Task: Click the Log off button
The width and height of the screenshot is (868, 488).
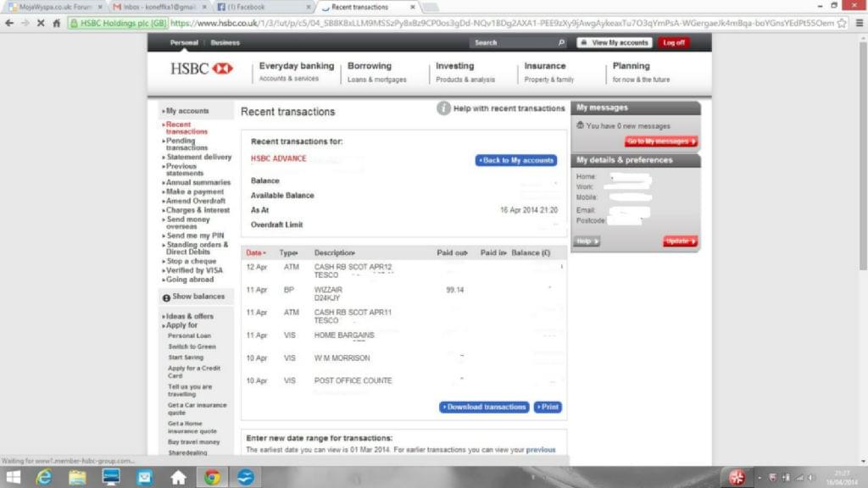Action: [x=674, y=42]
